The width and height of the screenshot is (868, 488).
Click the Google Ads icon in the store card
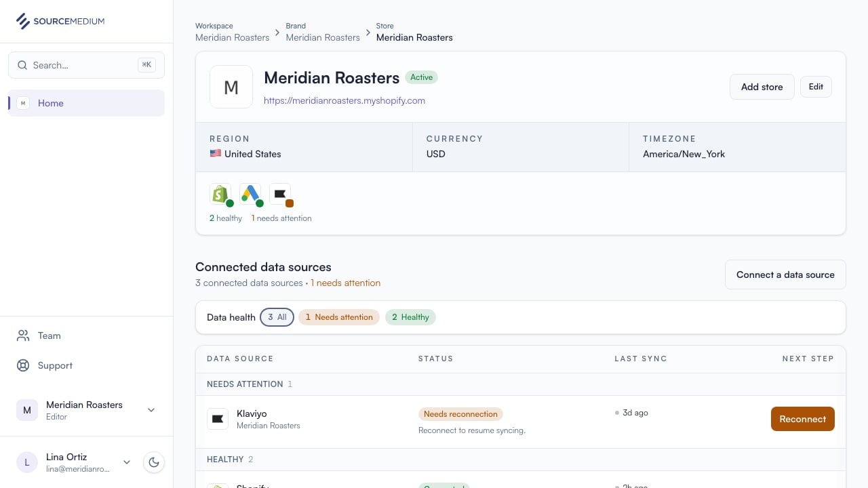(250, 194)
